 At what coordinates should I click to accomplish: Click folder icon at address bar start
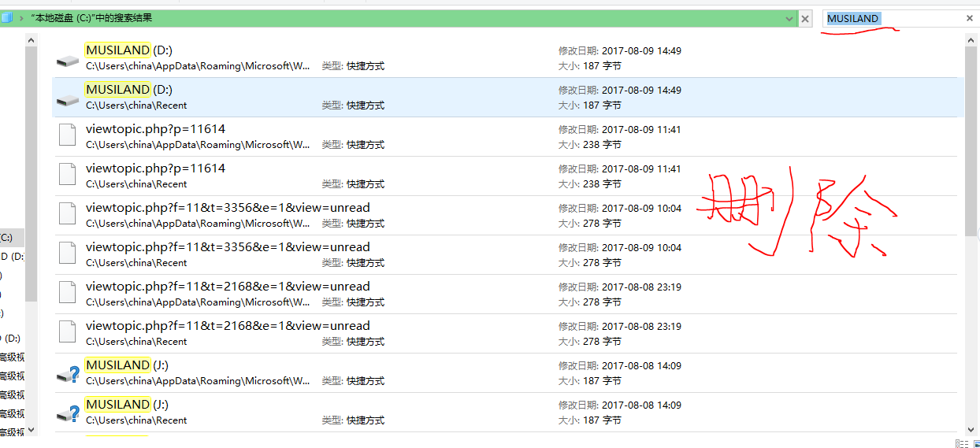[x=6, y=18]
